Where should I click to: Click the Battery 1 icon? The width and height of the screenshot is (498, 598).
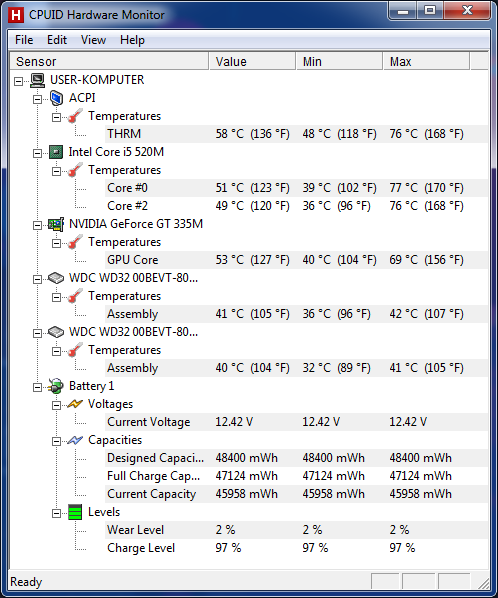[x=56, y=386]
